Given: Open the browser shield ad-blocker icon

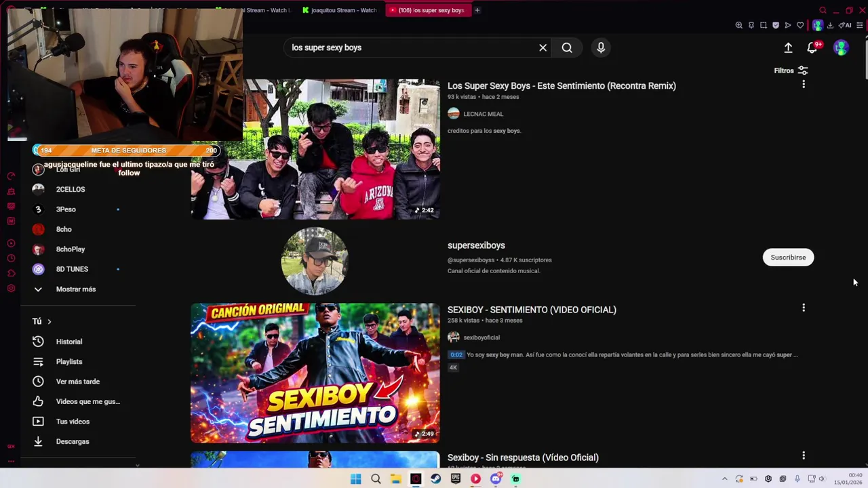Looking at the screenshot, I should (776, 25).
